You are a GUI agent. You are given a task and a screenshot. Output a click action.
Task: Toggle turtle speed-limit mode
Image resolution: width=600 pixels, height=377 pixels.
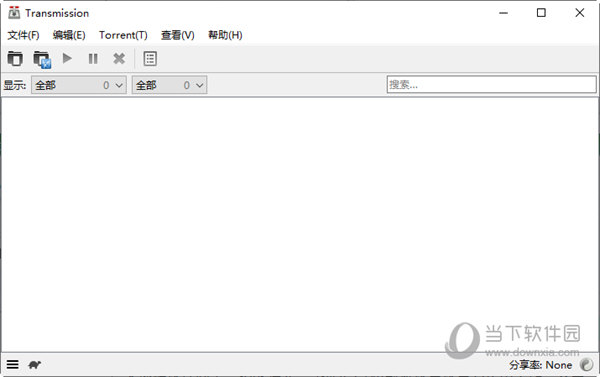(x=35, y=364)
